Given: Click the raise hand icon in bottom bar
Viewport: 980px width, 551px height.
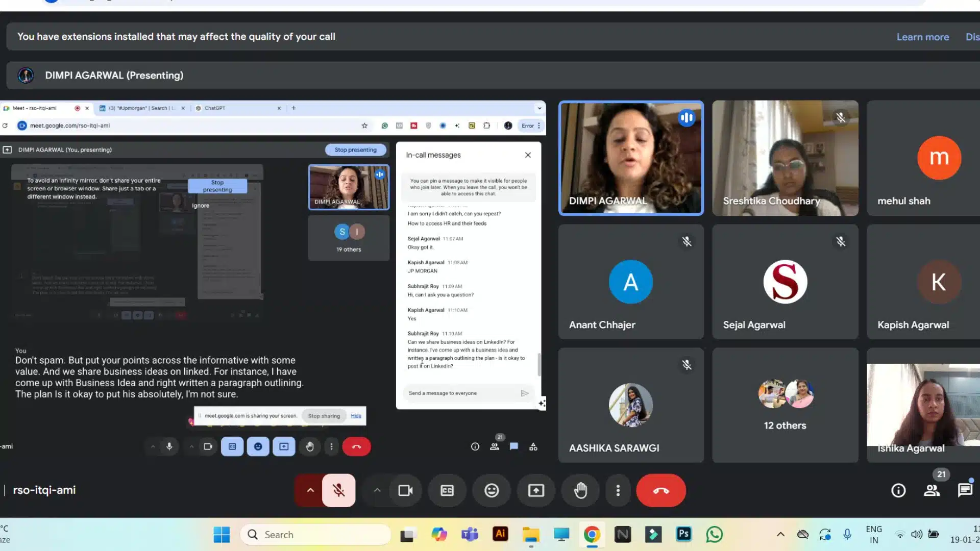Looking at the screenshot, I should click(580, 490).
